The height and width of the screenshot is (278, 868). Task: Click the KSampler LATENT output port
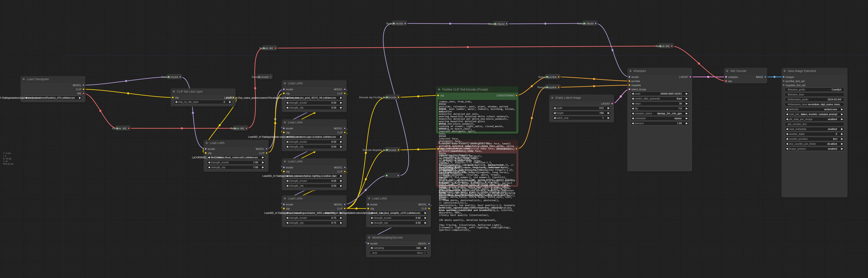point(690,77)
